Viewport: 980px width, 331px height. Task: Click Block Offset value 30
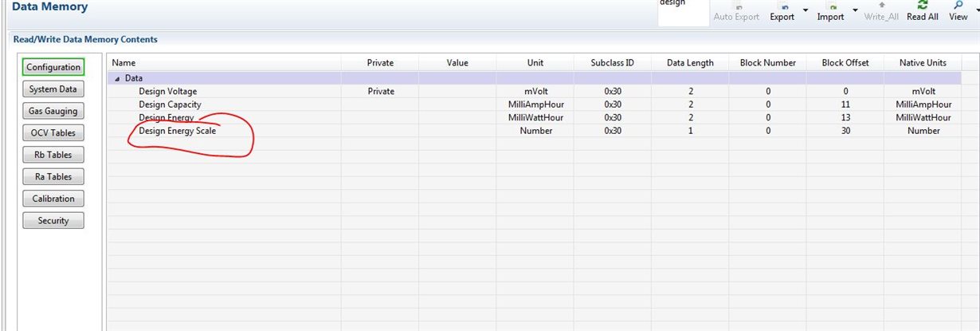(x=845, y=130)
